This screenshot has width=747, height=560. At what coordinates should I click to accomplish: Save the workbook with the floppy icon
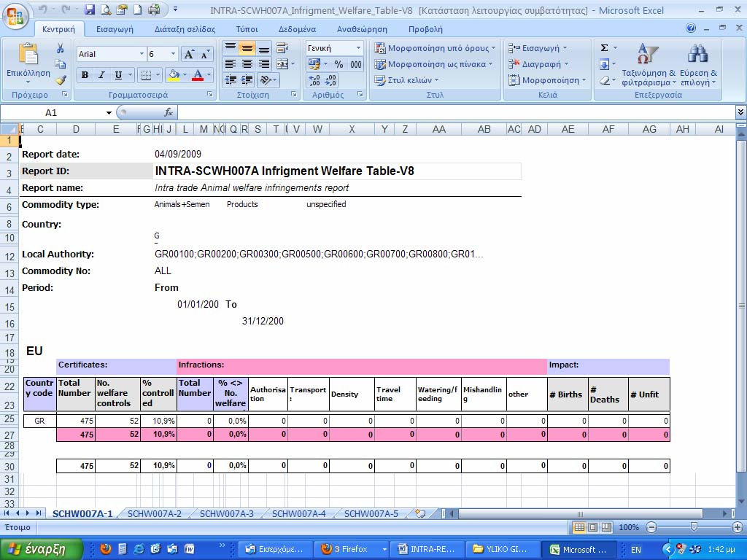(89, 9)
